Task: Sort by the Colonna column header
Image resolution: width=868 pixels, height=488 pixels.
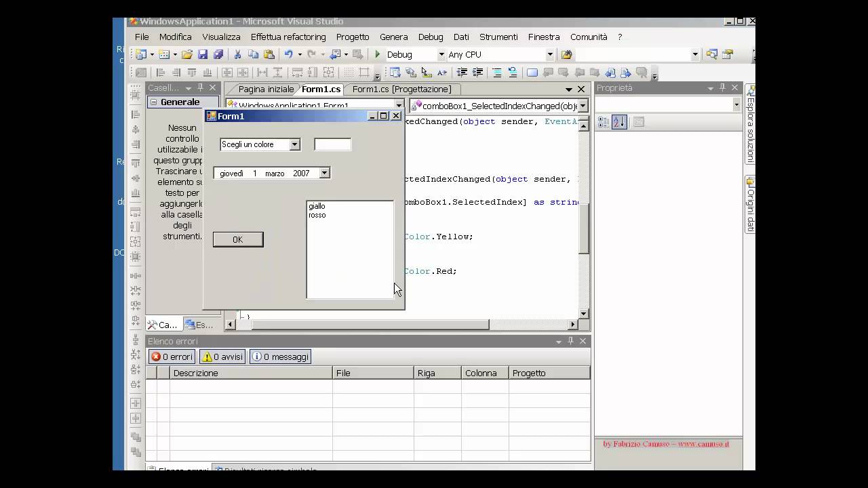Action: 485,373
